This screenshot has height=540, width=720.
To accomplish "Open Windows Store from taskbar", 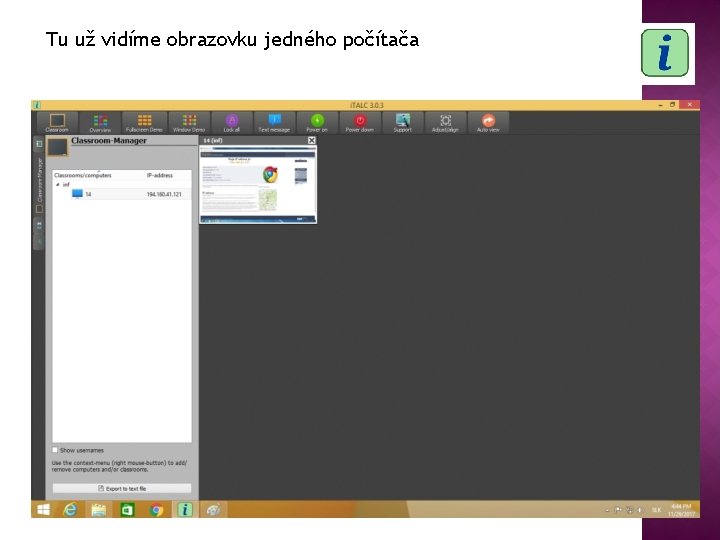I will [x=127, y=510].
